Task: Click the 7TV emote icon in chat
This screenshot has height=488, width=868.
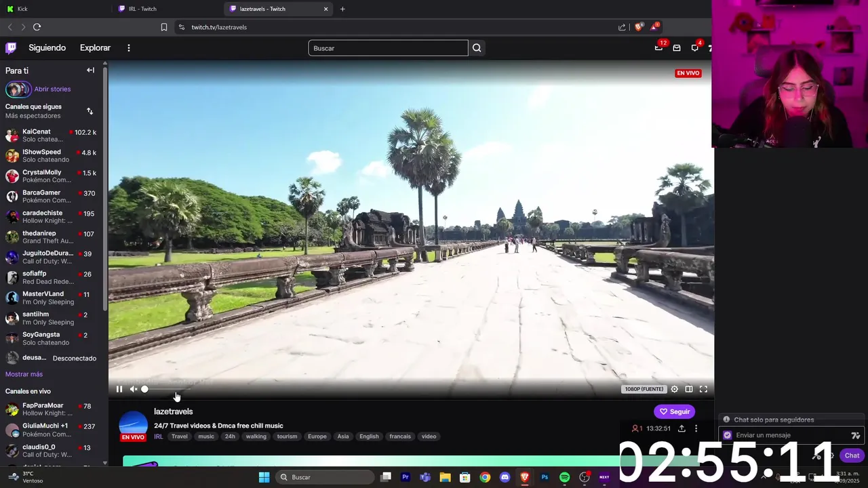Action: click(x=856, y=435)
